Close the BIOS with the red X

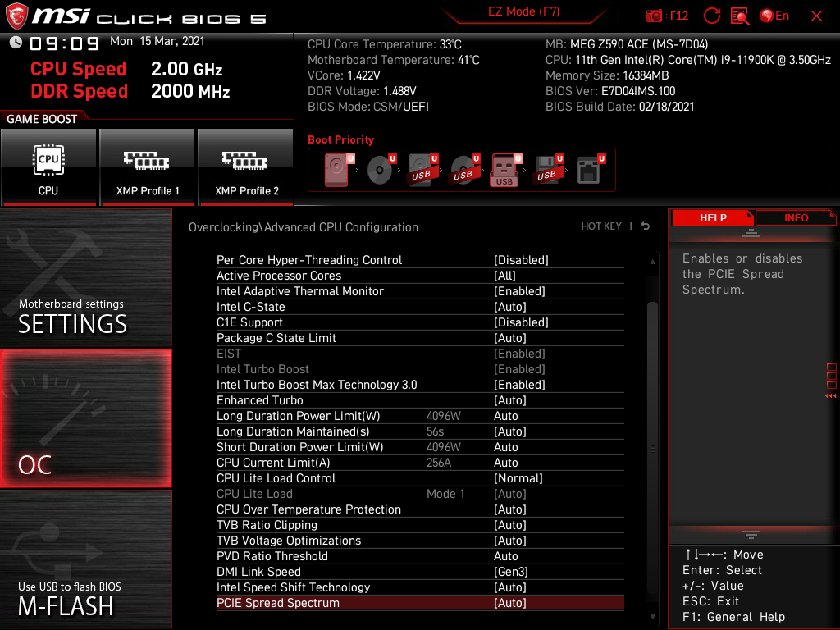tap(816, 16)
